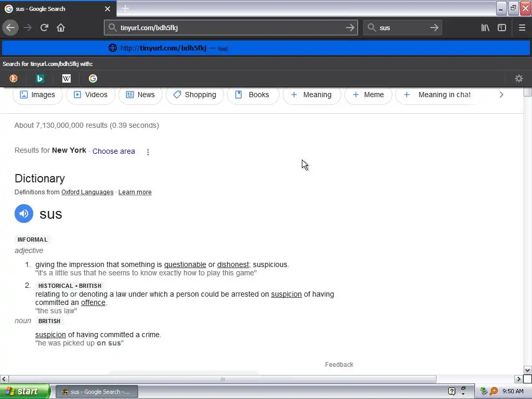
Task: Search with the Wikipedia engine icon
Action: 66,79
